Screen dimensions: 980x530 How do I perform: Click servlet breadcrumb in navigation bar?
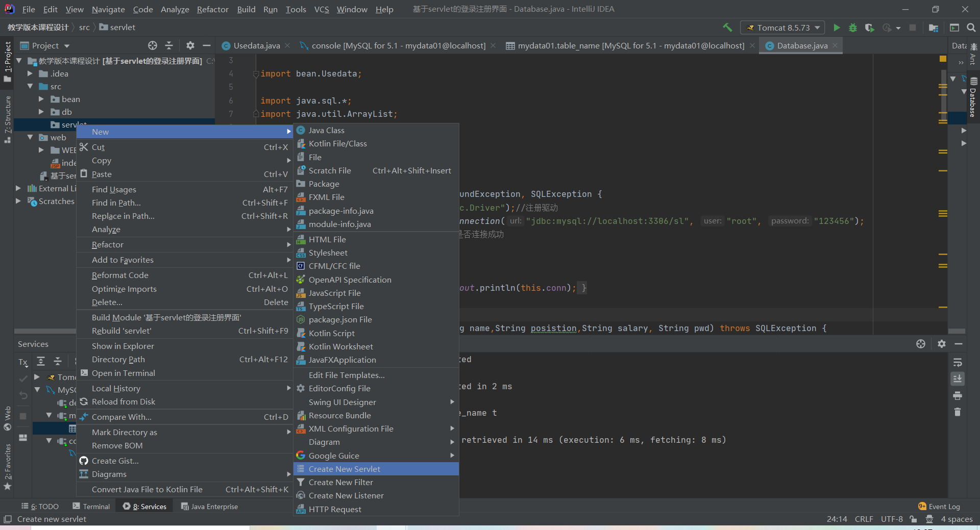click(117, 28)
